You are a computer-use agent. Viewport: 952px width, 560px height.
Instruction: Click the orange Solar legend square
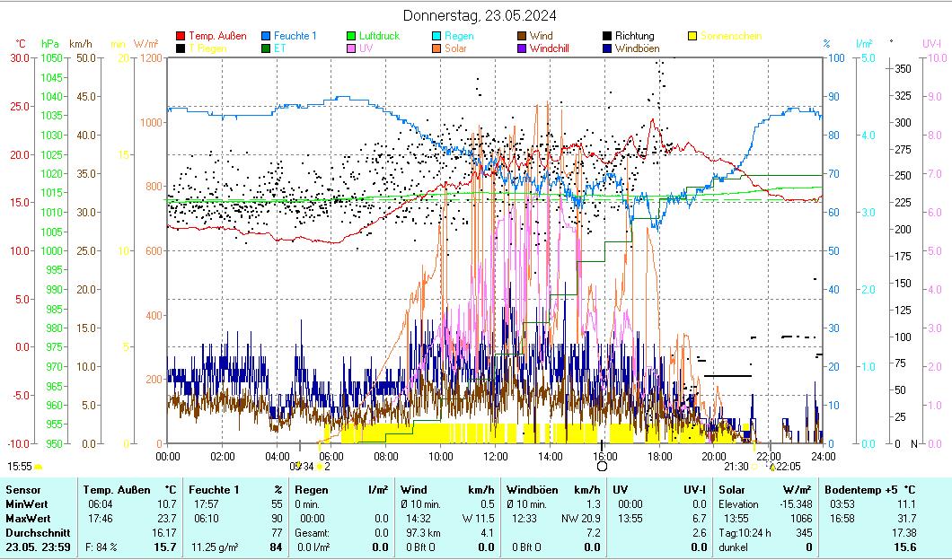pyautogui.click(x=436, y=48)
